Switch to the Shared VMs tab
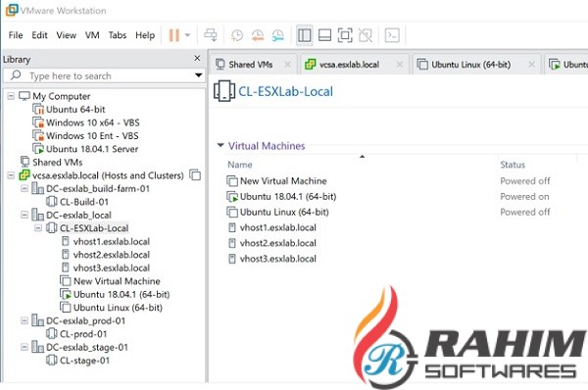Screen dimensions: 588x390 (251, 65)
